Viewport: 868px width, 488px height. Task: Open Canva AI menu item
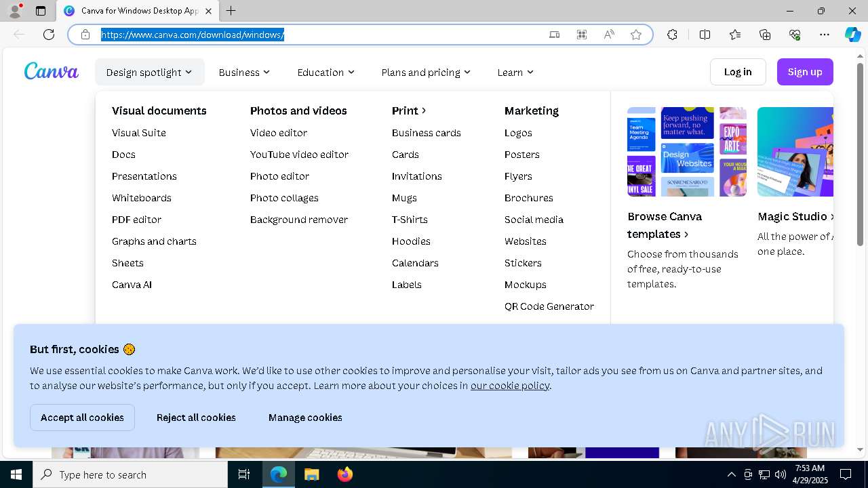coord(132,285)
